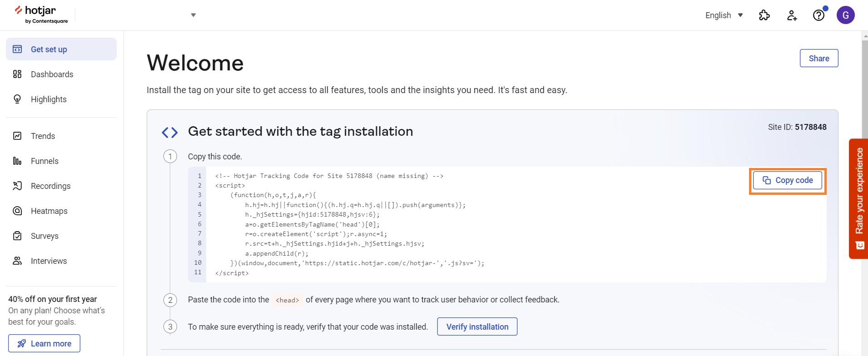Click the tag installation angle-brackets icon
The height and width of the screenshot is (356, 868).
(170, 132)
